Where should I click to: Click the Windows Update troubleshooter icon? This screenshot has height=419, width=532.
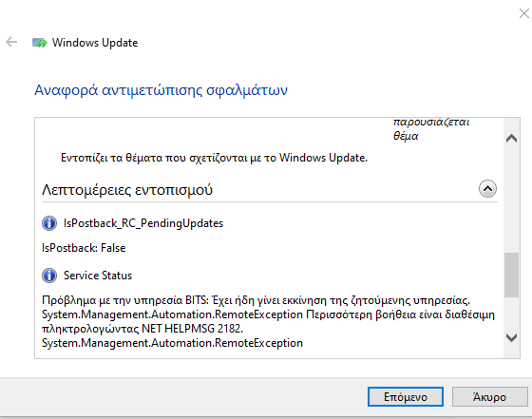[39, 43]
